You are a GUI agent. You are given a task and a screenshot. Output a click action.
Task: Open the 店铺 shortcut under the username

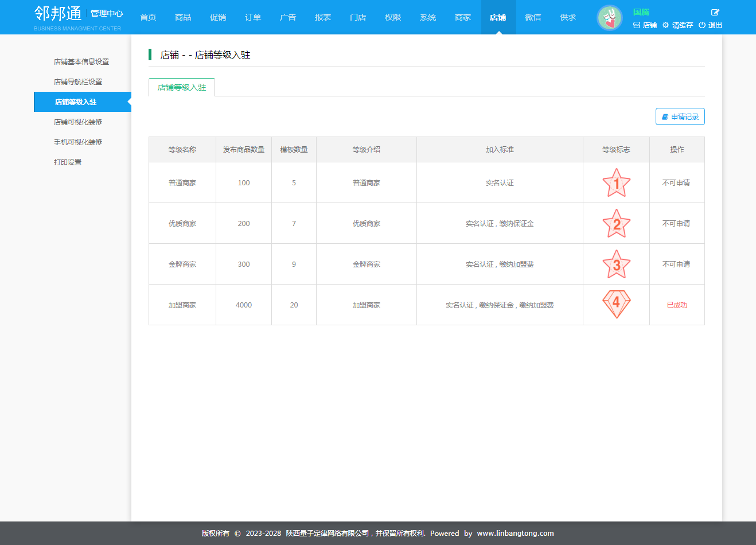pos(645,25)
